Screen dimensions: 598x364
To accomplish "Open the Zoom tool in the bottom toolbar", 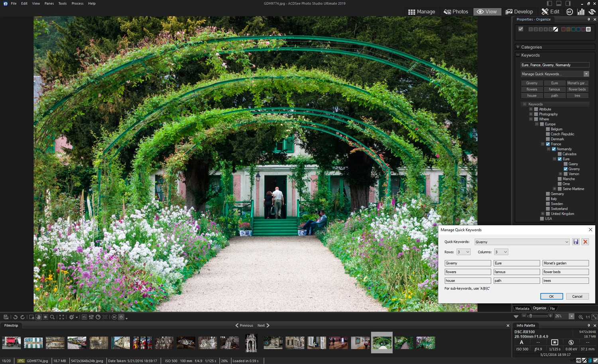I will (52, 317).
